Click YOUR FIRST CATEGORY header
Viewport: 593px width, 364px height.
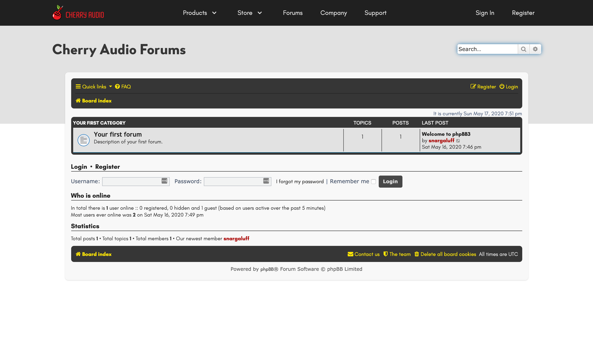(x=99, y=123)
